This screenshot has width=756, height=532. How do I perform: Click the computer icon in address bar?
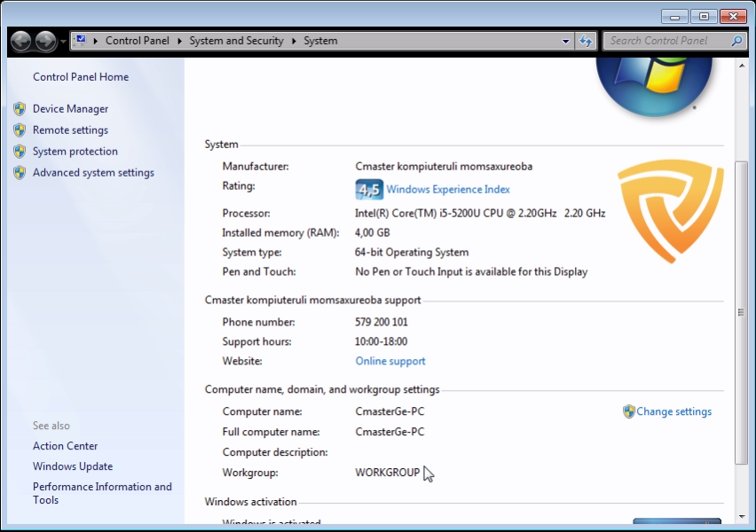(81, 41)
